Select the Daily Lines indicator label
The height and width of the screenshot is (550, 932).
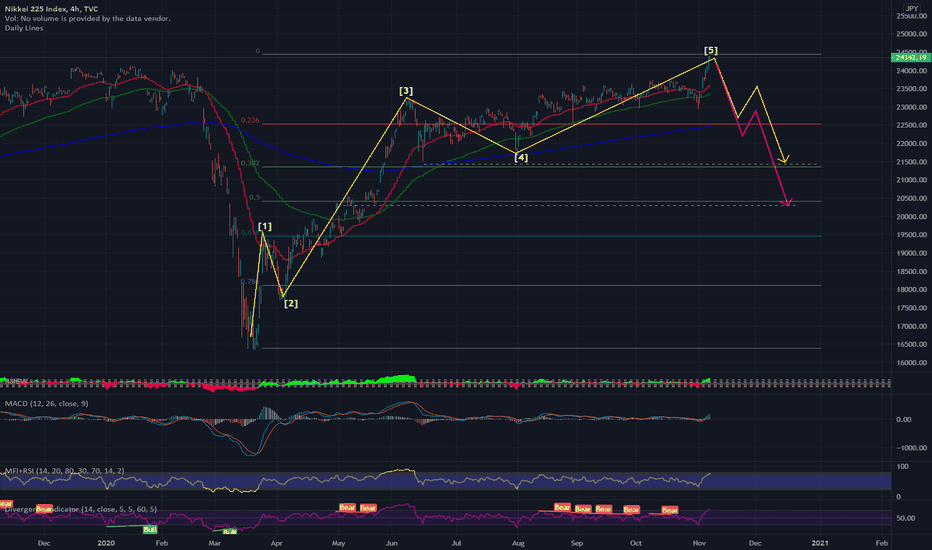point(24,28)
